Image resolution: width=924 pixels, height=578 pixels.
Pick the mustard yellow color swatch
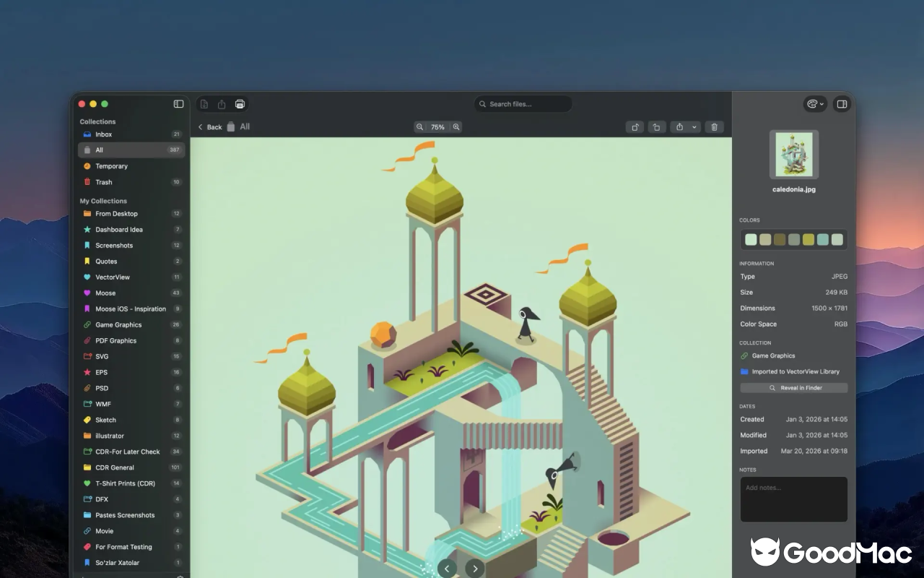pos(808,240)
